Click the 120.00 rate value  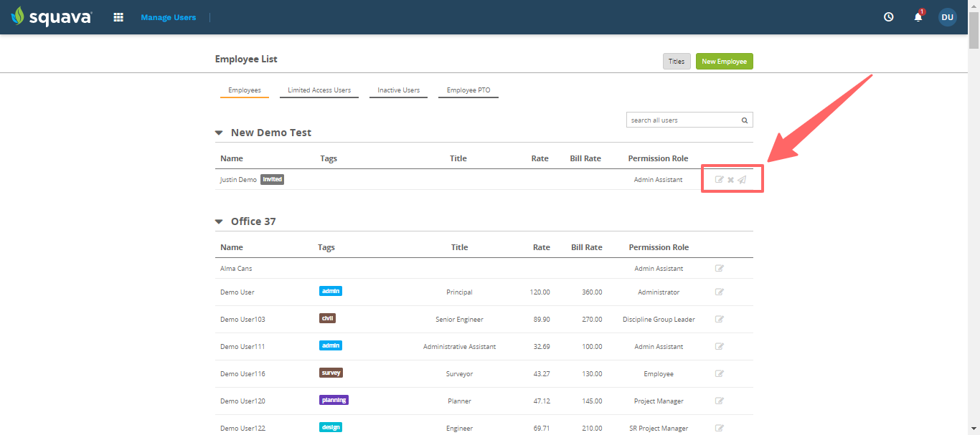pos(540,292)
